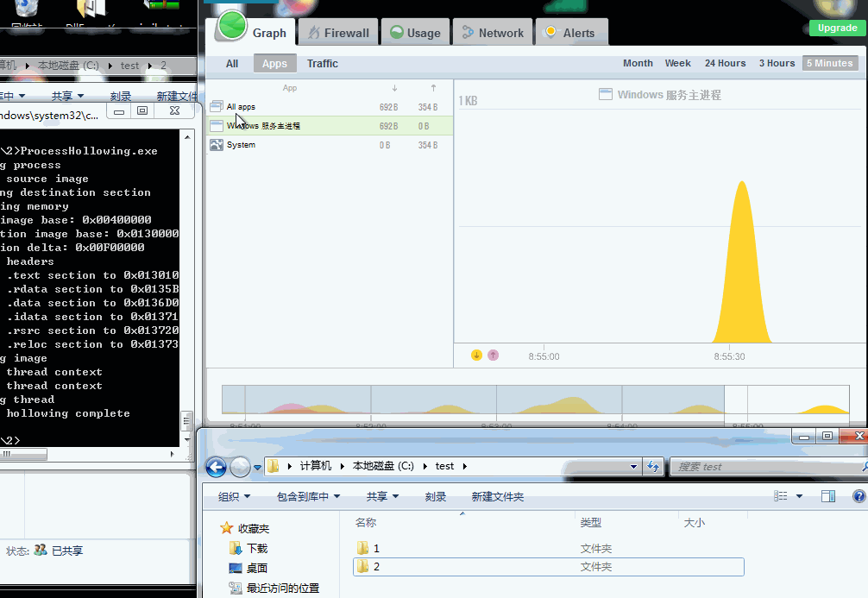
Task: Click the App column header
Action: point(290,88)
